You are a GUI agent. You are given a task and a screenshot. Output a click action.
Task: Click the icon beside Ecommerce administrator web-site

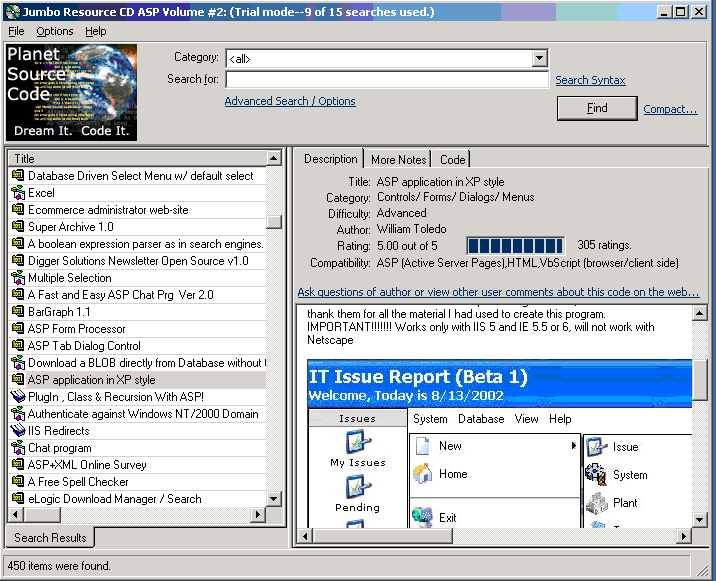pyautogui.click(x=18, y=210)
